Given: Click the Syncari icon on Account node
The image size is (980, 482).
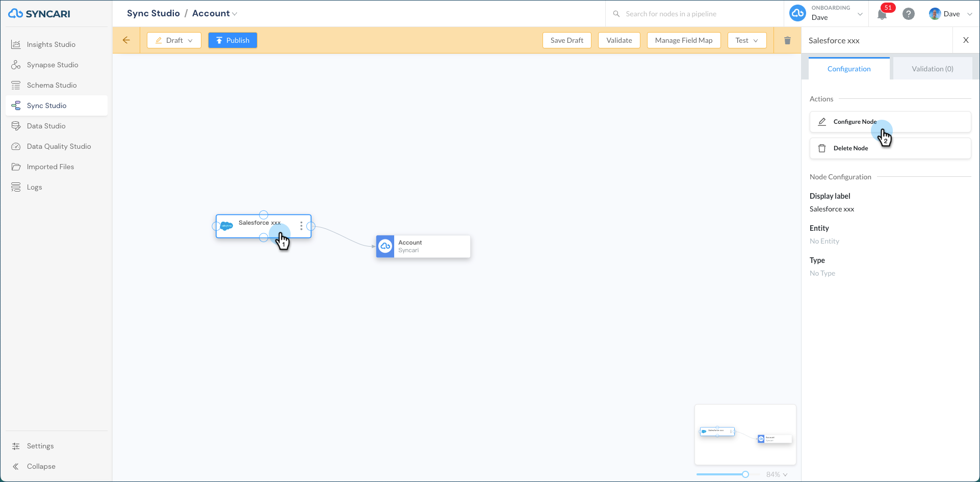Looking at the screenshot, I should click(385, 246).
